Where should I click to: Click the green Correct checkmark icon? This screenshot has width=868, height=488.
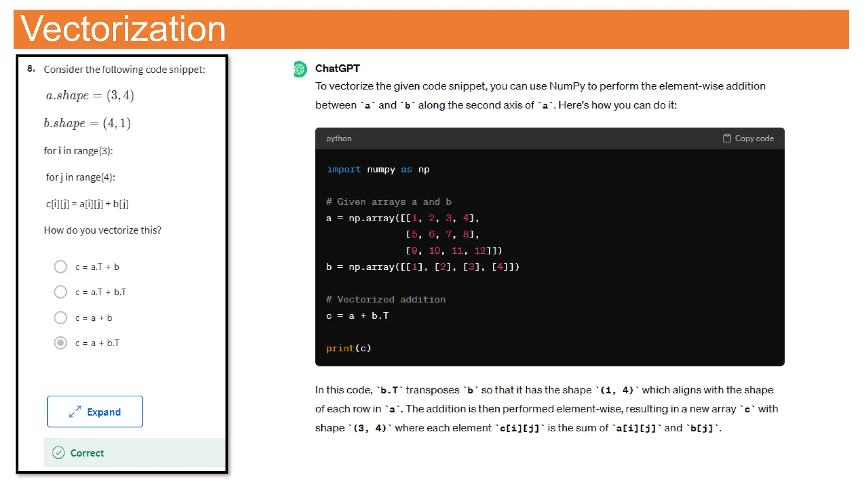coord(58,453)
